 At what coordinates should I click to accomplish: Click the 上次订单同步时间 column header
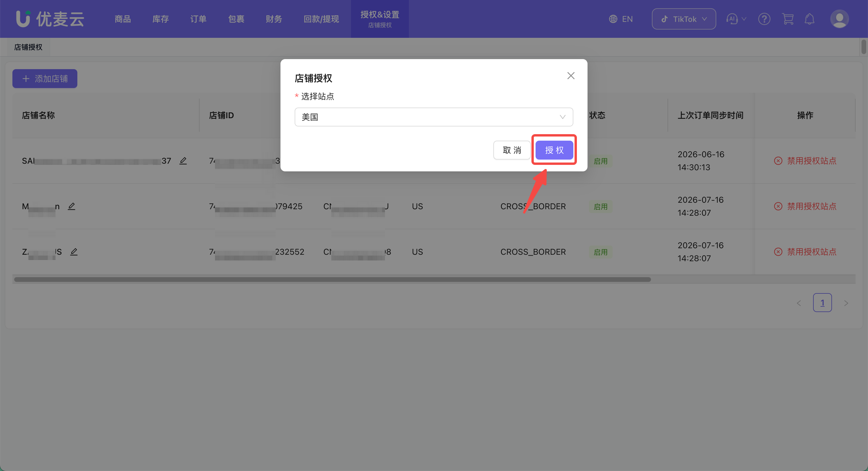pos(710,115)
